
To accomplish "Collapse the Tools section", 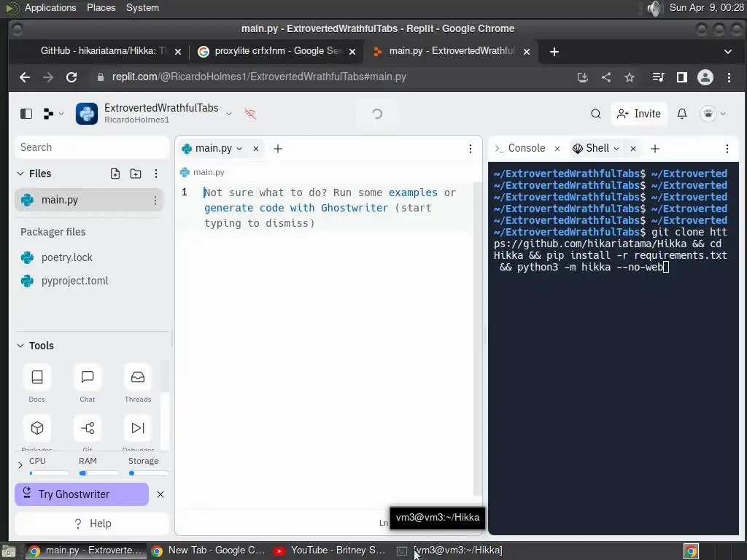I will 20,346.
